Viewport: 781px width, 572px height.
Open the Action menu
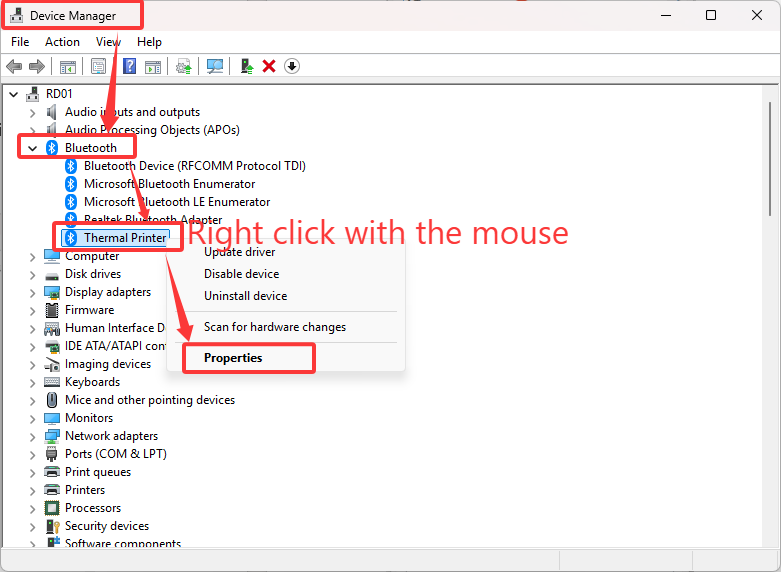[x=62, y=42]
